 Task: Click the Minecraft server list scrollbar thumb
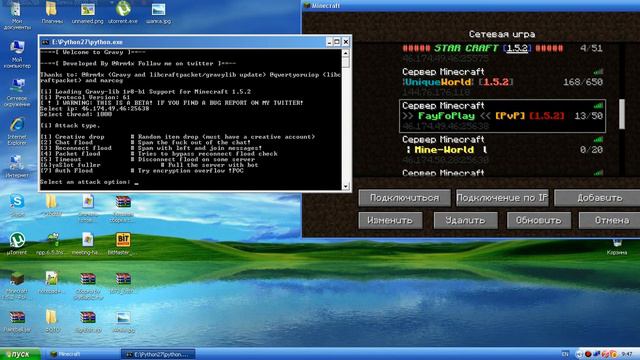click(622, 114)
